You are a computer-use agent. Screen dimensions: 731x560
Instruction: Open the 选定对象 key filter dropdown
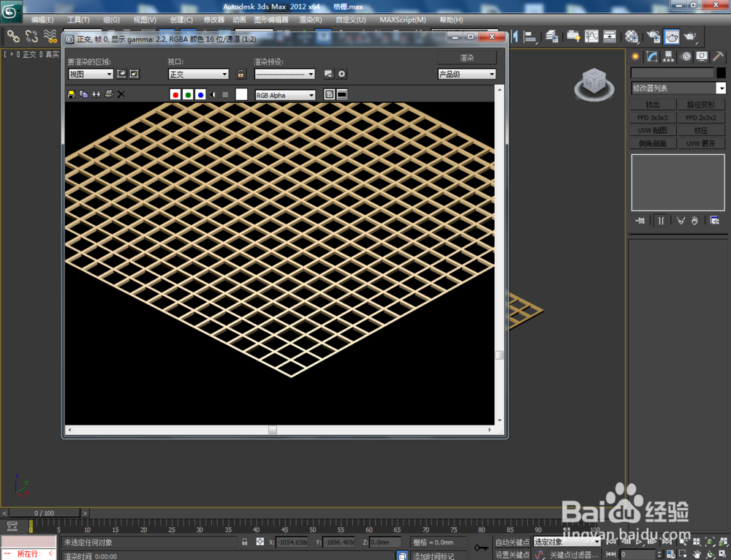(x=567, y=542)
